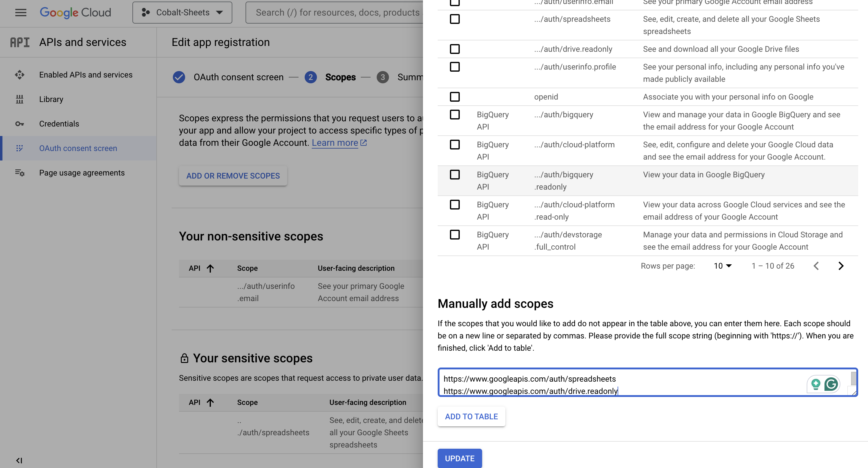Click the OAuth consent screen sidebar icon

(x=20, y=148)
